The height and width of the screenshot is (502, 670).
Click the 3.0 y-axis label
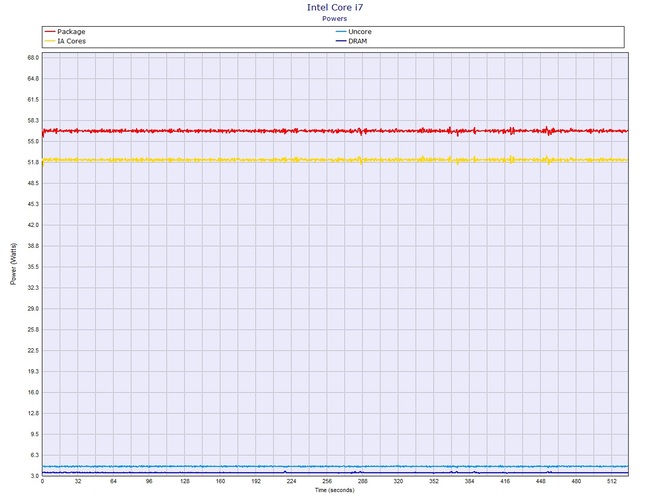(x=34, y=476)
